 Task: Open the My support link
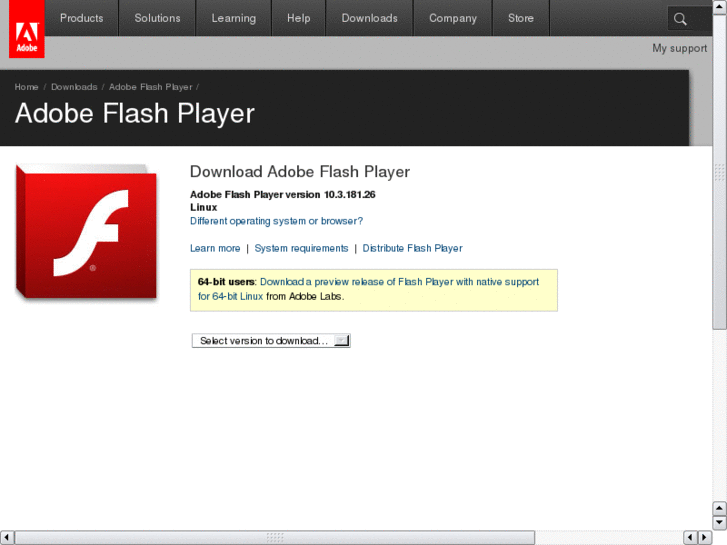pyautogui.click(x=679, y=48)
